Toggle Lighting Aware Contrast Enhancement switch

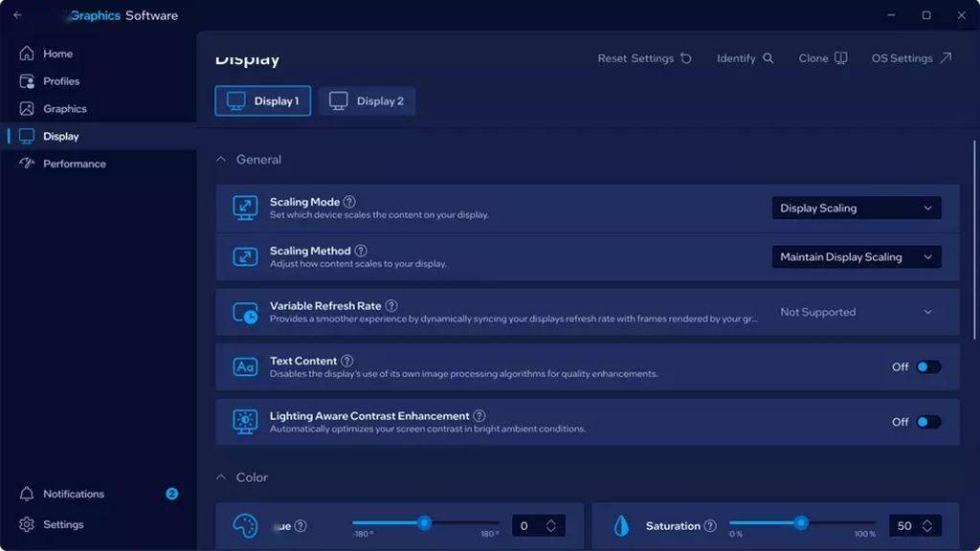928,422
